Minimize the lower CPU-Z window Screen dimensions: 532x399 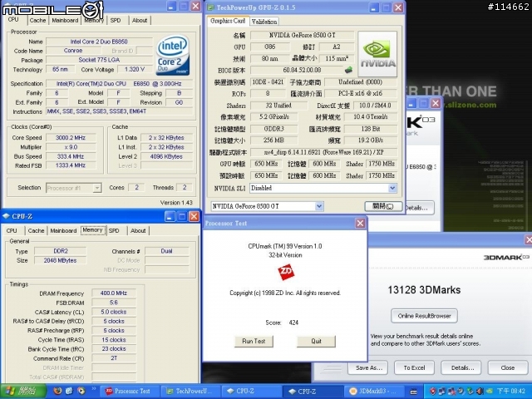click(x=170, y=216)
